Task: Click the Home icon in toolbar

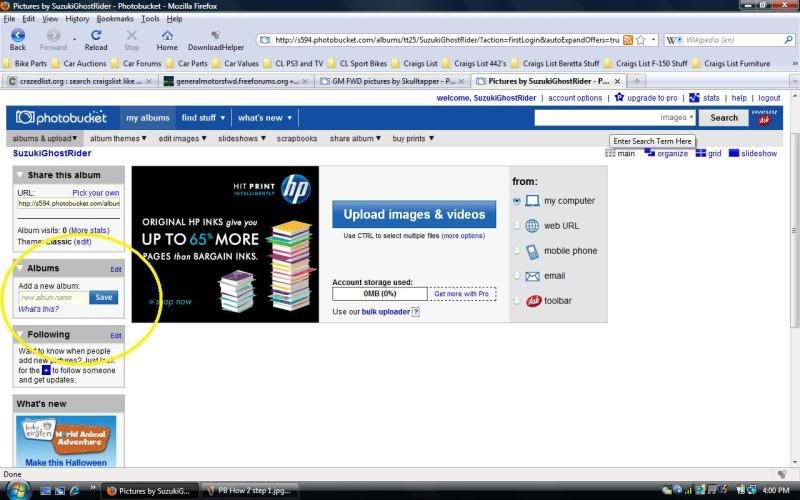Action: pyautogui.click(x=167, y=35)
